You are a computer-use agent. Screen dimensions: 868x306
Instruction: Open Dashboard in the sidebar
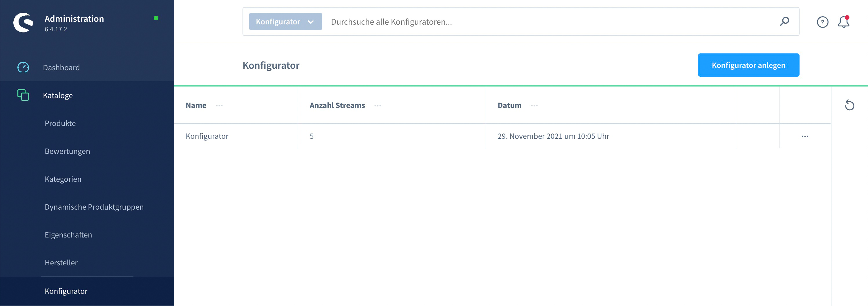pos(61,67)
